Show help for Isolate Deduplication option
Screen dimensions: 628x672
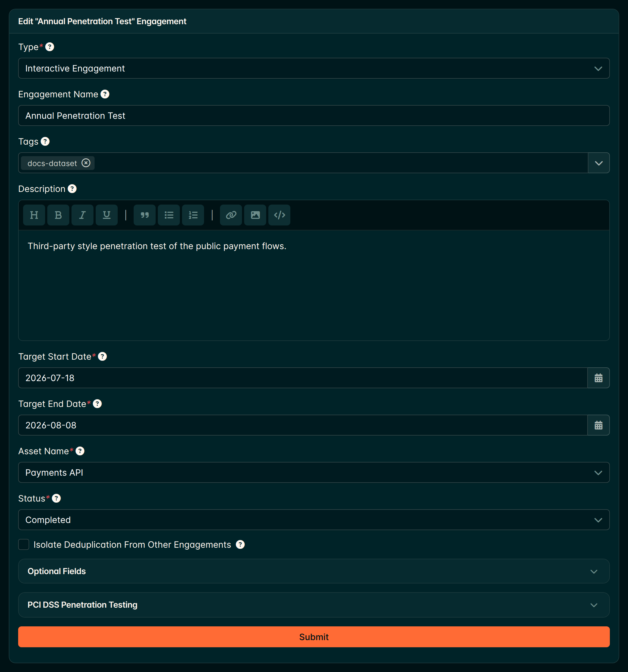pyautogui.click(x=240, y=545)
